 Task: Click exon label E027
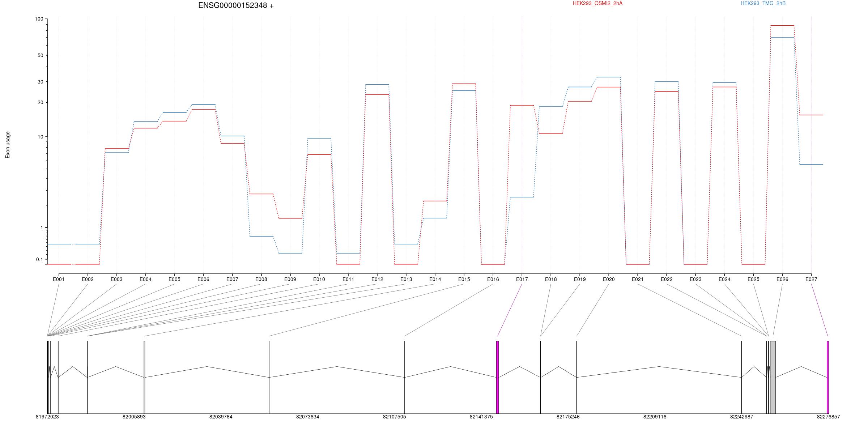point(811,279)
